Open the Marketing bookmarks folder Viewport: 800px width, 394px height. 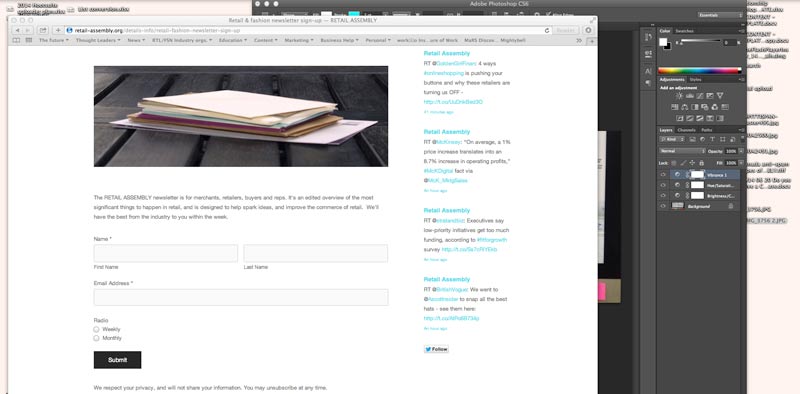pyautogui.click(x=298, y=40)
